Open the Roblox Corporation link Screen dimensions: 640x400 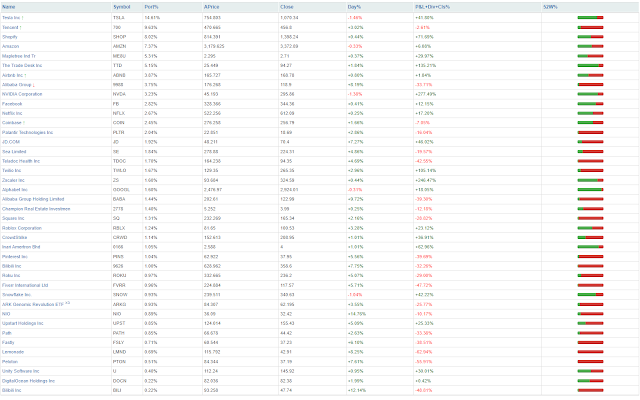(x=22, y=228)
